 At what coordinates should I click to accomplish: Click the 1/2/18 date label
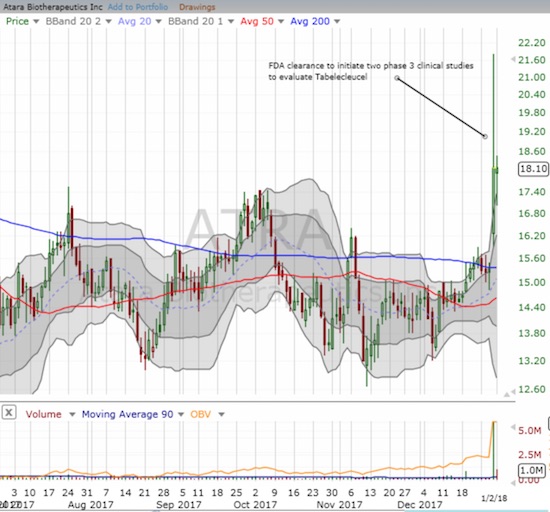coord(494,498)
